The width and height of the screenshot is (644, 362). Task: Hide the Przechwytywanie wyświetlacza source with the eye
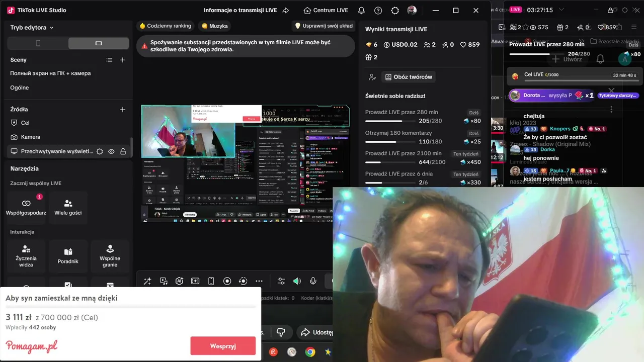coord(111,151)
